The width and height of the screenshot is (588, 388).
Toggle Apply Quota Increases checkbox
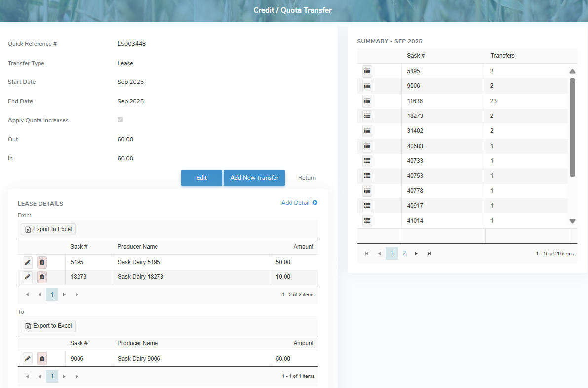(120, 120)
